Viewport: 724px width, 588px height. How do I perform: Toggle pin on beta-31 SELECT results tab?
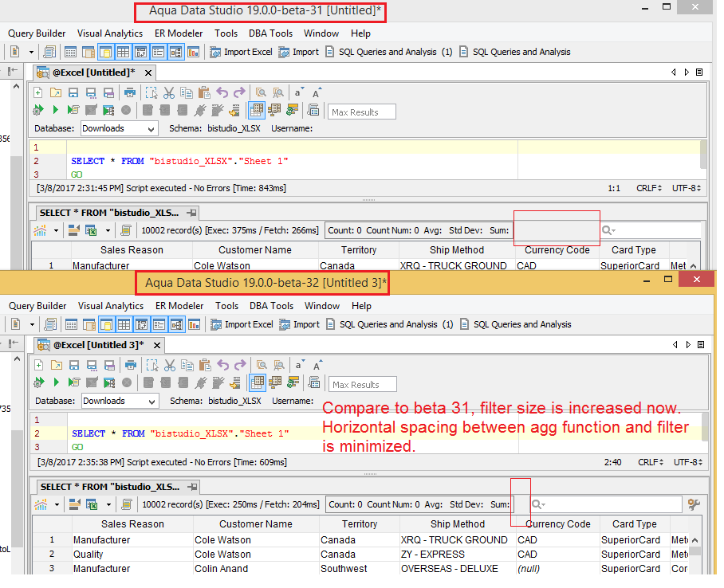click(191, 213)
